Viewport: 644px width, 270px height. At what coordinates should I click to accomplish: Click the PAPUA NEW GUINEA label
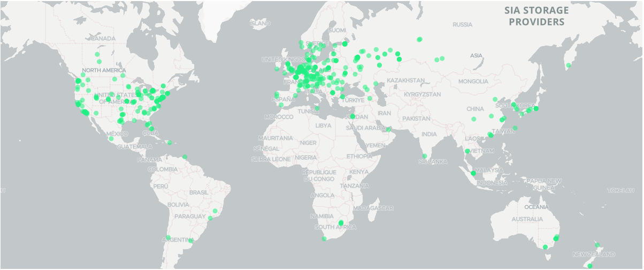click(545, 184)
